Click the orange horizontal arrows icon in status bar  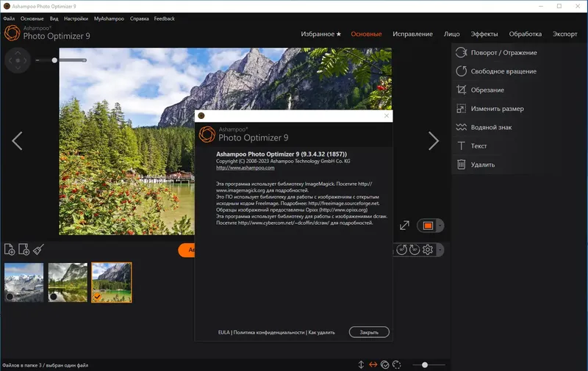[x=373, y=364]
